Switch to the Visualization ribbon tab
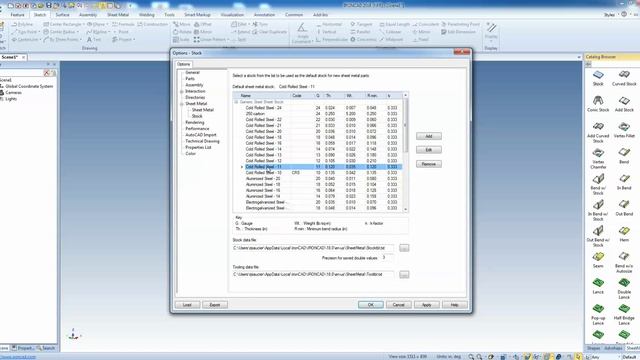640x360 pixels. pyautogui.click(x=232, y=15)
